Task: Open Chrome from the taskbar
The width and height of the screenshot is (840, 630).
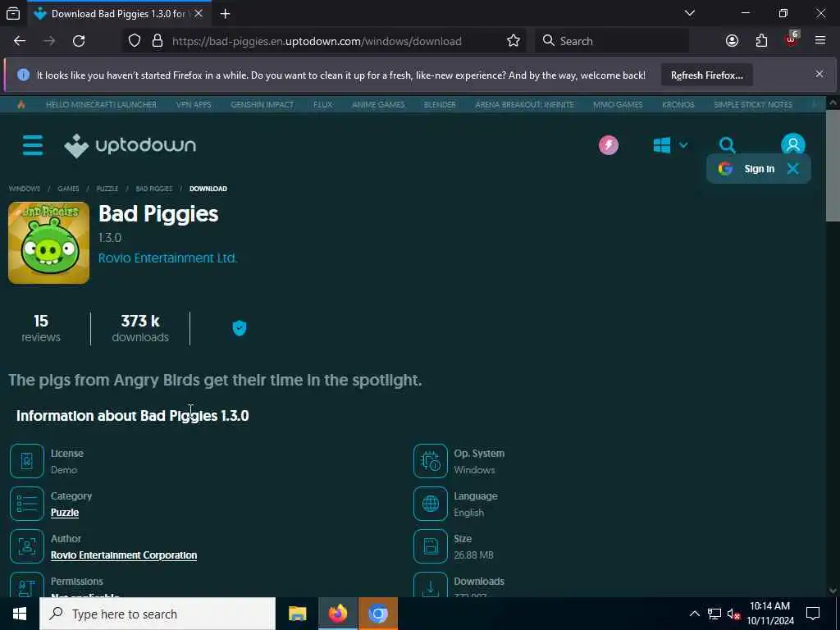Action: (x=377, y=614)
